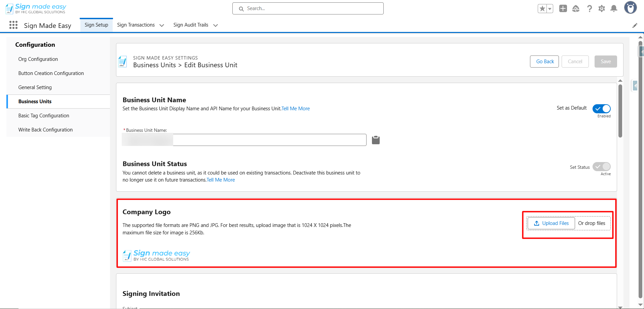Toggle the Set Status Active switch
The width and height of the screenshot is (644, 309).
coord(601,167)
